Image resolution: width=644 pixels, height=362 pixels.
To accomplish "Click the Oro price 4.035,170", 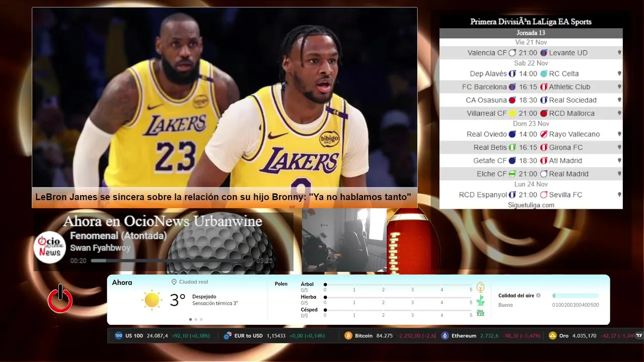I will click(x=584, y=336).
